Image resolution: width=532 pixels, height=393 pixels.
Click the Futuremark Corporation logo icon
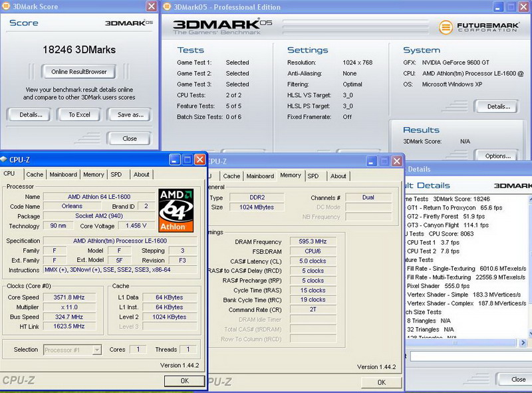pos(446,27)
